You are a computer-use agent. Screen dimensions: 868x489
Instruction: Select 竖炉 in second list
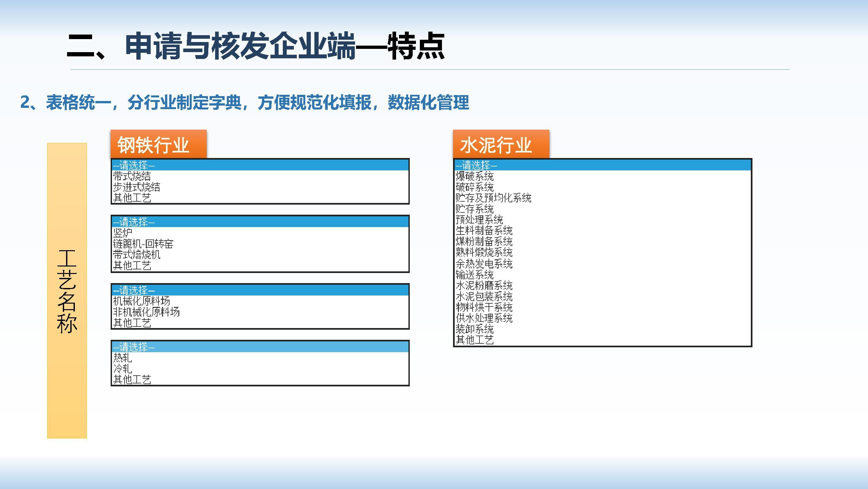click(x=123, y=233)
